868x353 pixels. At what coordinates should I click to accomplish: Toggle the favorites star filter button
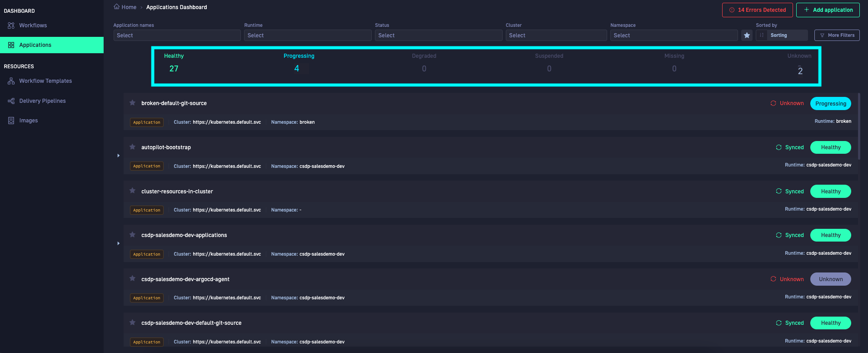tap(747, 35)
